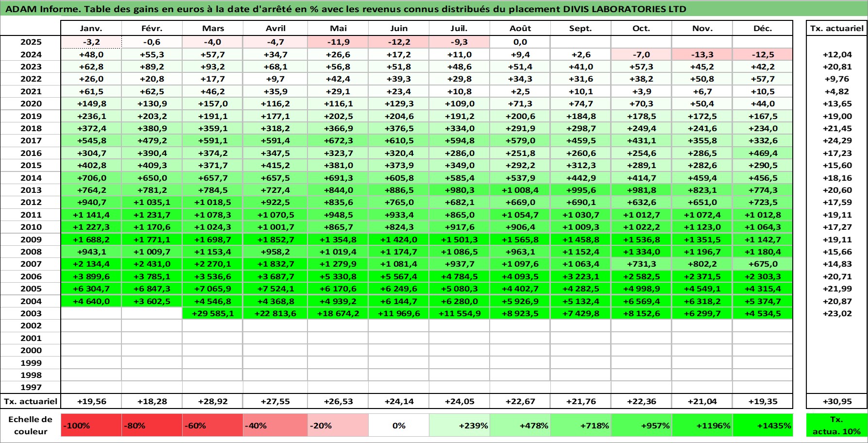Select the 2017 actuarial rate +24,29
Viewport: 868px width, 443px height.
click(836, 140)
